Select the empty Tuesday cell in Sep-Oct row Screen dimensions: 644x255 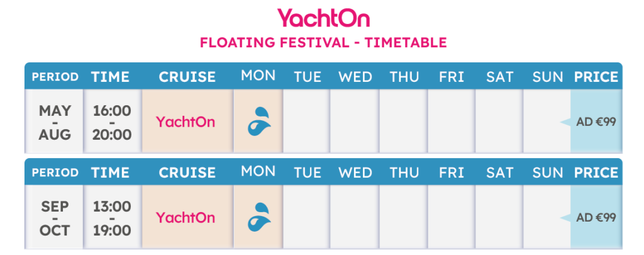[306, 218]
